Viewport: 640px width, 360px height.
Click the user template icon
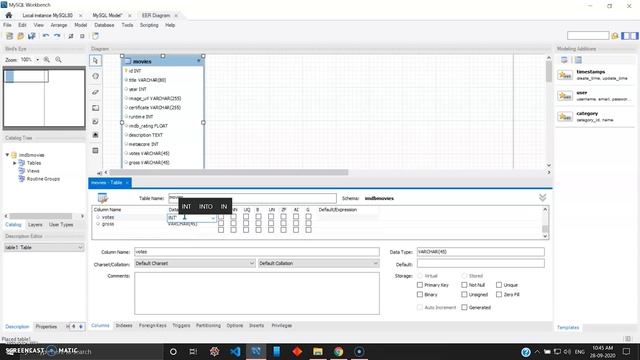click(x=565, y=96)
